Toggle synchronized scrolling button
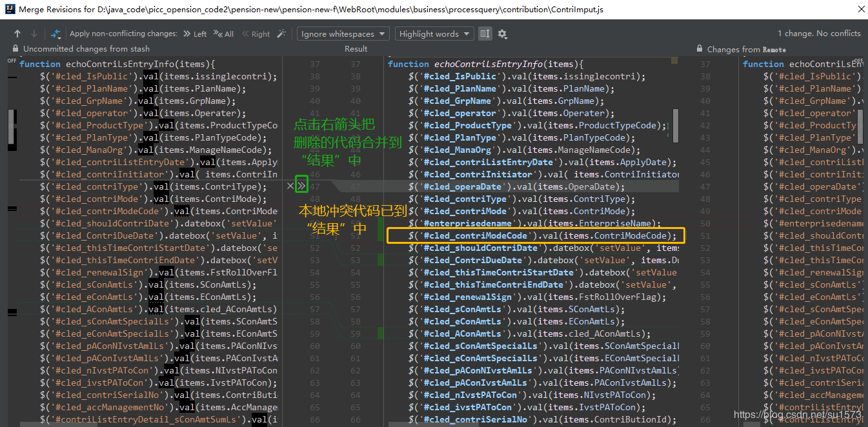Image resolution: width=868 pixels, height=427 pixels. pyautogui.click(x=485, y=34)
